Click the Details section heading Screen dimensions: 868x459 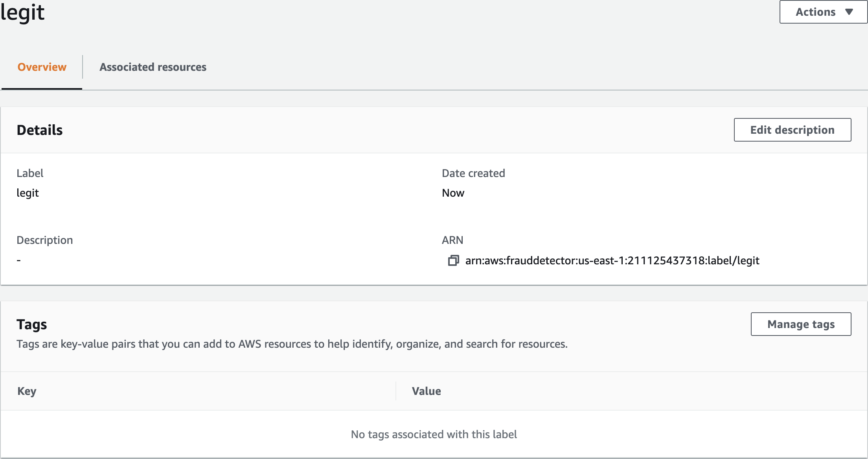pos(40,130)
